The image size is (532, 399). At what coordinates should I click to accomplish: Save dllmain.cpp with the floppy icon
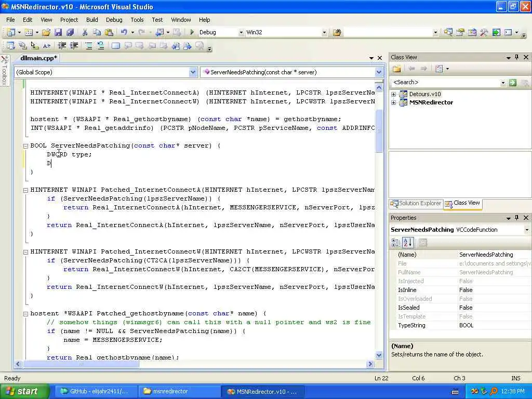pyautogui.click(x=58, y=32)
